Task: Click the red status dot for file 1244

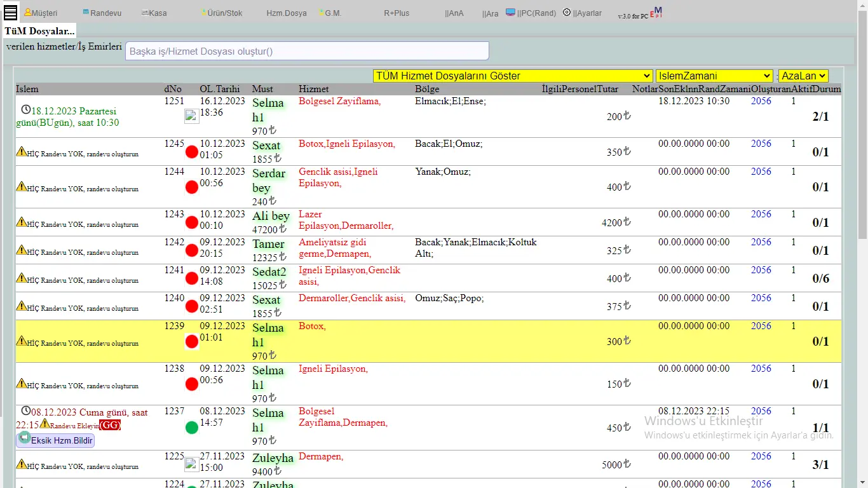Action: click(x=191, y=187)
